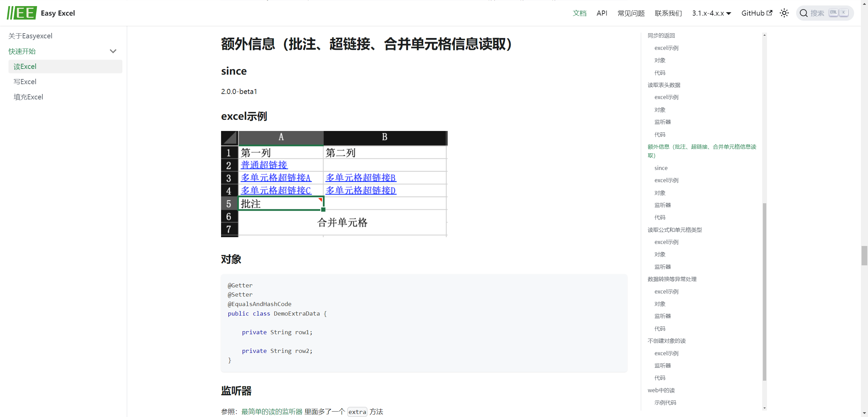
Task: Click the search magnifier icon
Action: tap(803, 13)
